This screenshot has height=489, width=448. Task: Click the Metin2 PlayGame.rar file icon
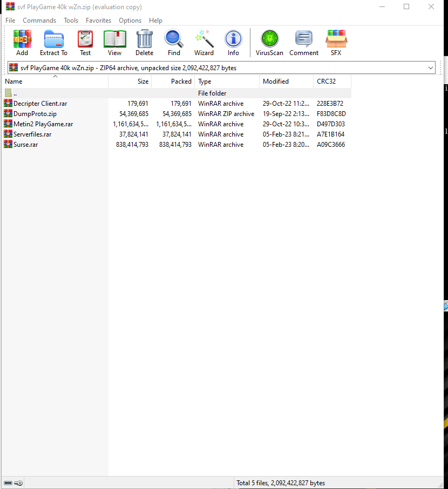8,124
